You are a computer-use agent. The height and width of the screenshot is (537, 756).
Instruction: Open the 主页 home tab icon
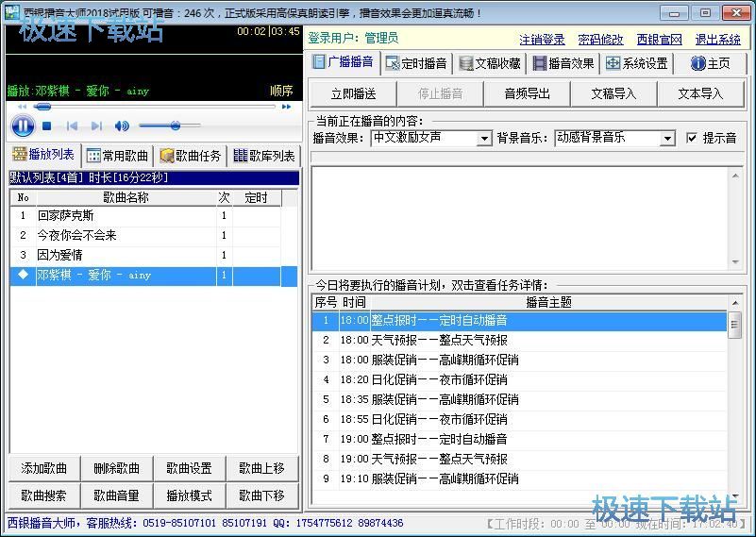tap(710, 63)
